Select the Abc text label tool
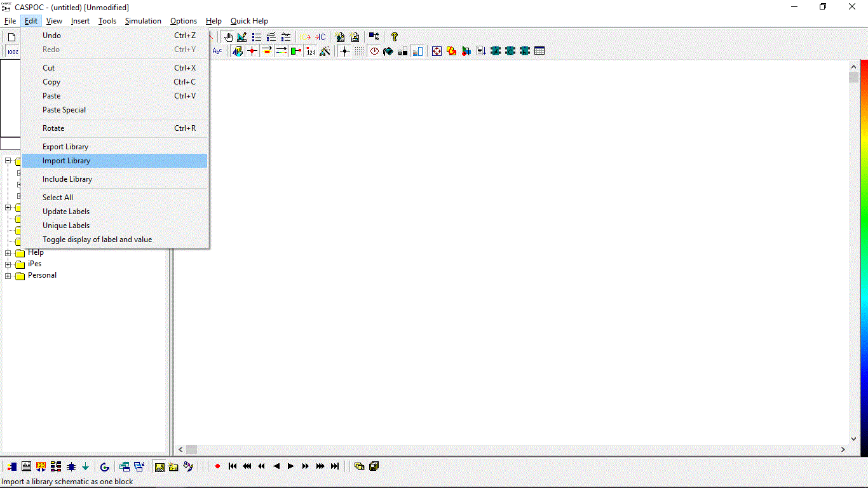The width and height of the screenshot is (868, 488). pyautogui.click(x=217, y=51)
